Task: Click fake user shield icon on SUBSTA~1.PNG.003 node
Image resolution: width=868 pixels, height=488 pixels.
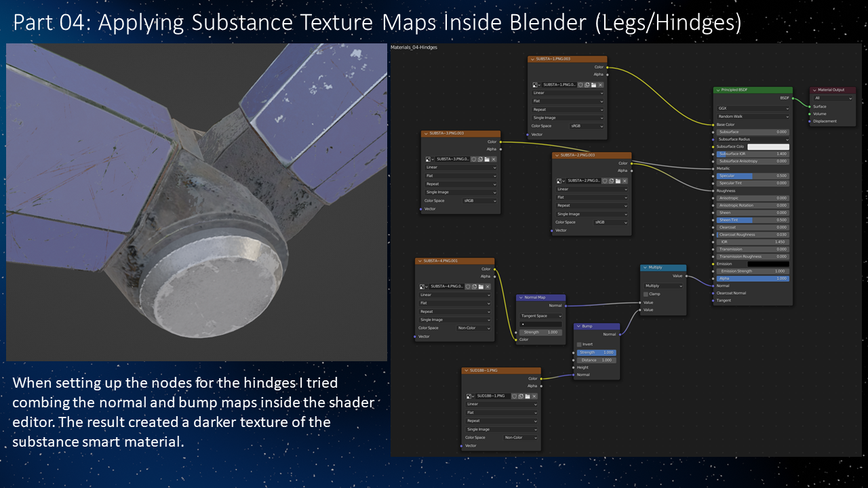Action: [580, 85]
